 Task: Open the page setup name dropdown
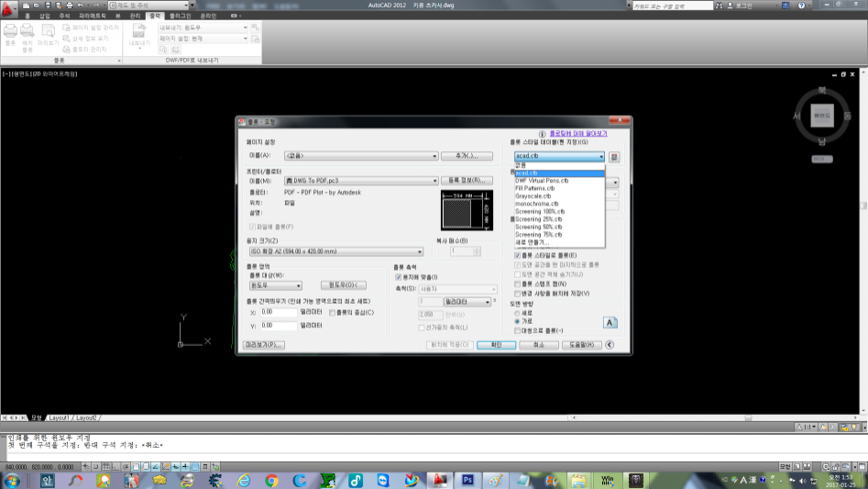361,156
